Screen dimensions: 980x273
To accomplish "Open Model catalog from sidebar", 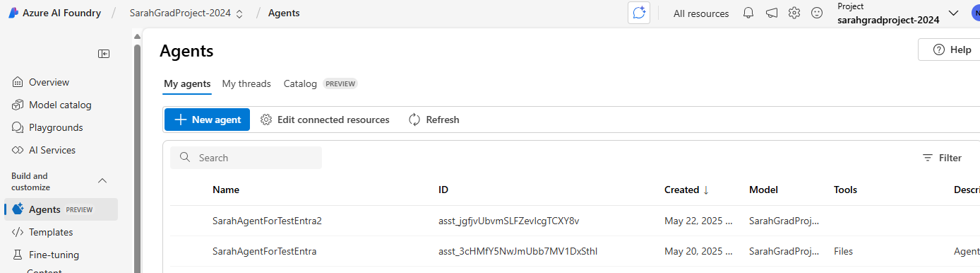I will click(x=61, y=105).
